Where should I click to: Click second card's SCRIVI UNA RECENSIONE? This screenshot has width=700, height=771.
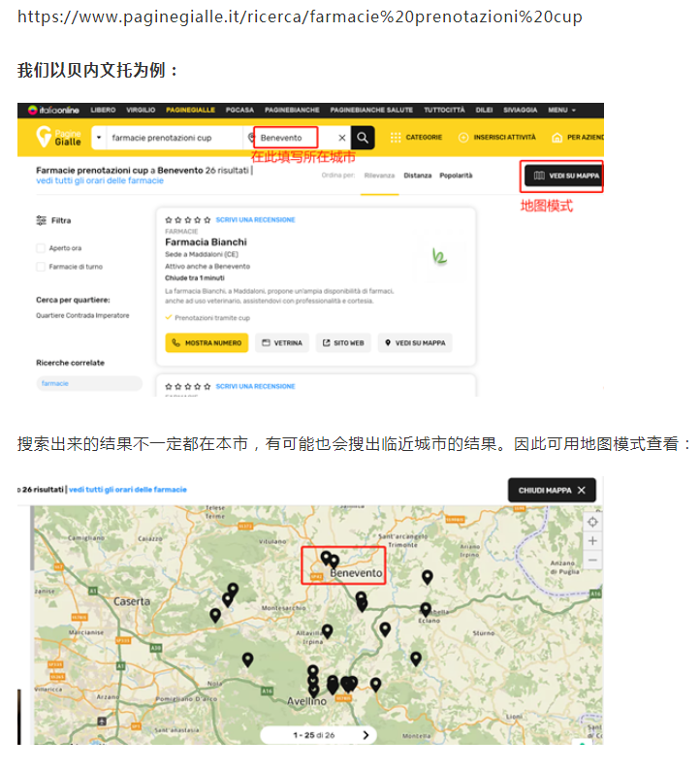[256, 387]
